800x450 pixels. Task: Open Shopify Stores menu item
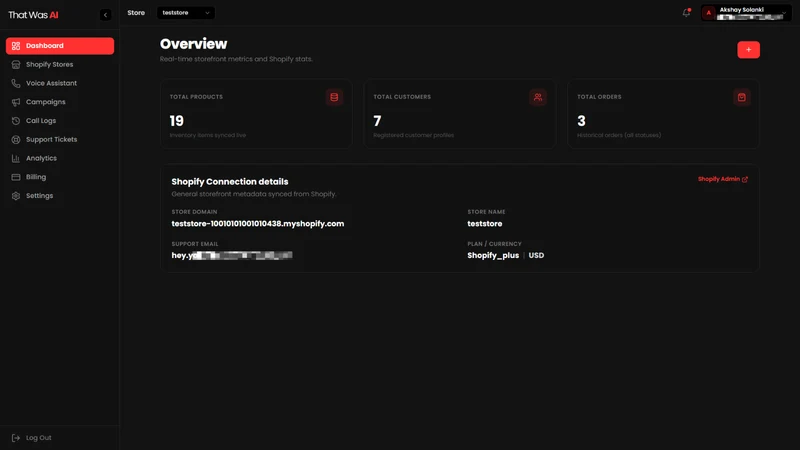coord(60,65)
